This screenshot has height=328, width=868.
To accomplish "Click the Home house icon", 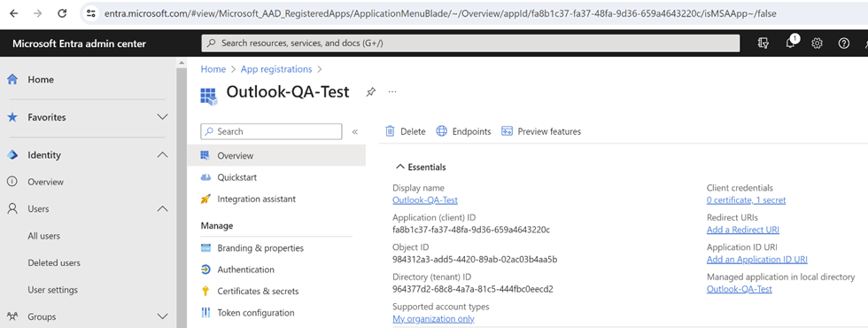I will click(x=12, y=79).
